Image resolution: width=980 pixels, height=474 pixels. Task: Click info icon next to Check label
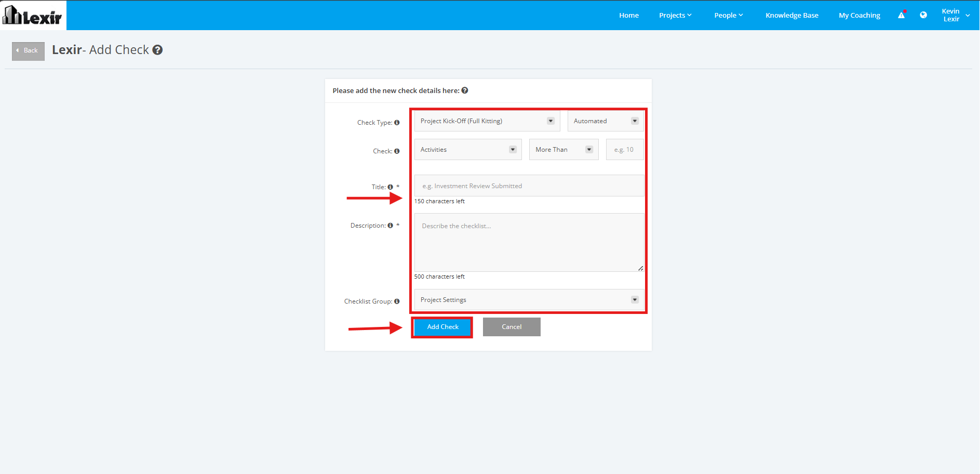pos(397,151)
